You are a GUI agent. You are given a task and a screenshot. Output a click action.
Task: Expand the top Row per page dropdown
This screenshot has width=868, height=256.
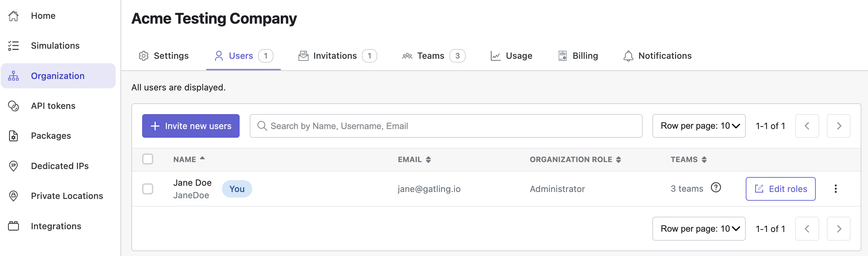(699, 126)
